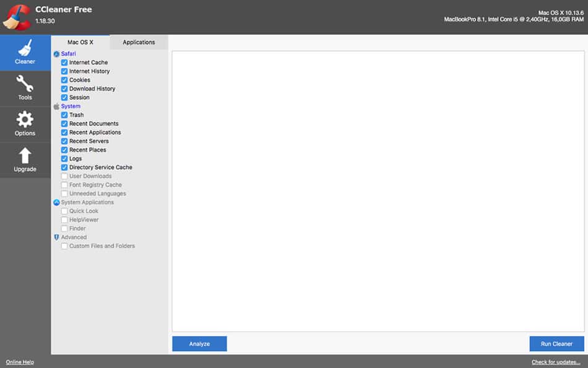Check Unneeded Languages checkbox
The width and height of the screenshot is (588, 368).
tap(64, 193)
